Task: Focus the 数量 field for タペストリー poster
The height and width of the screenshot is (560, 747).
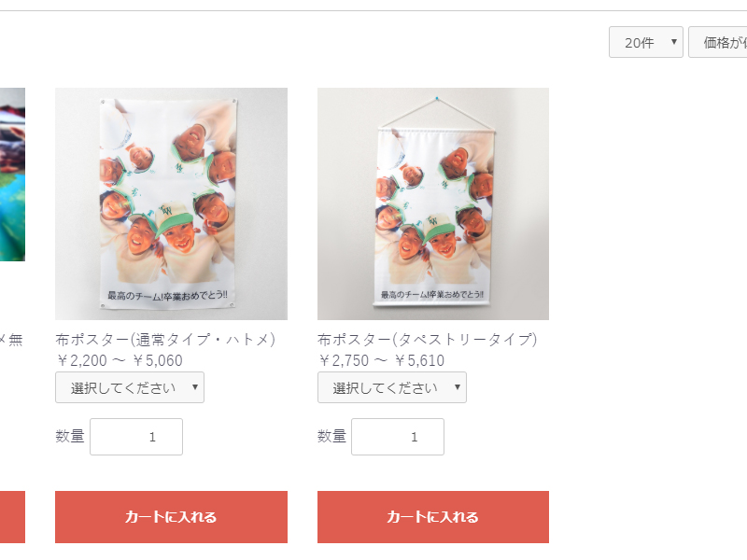Action: 398,437
